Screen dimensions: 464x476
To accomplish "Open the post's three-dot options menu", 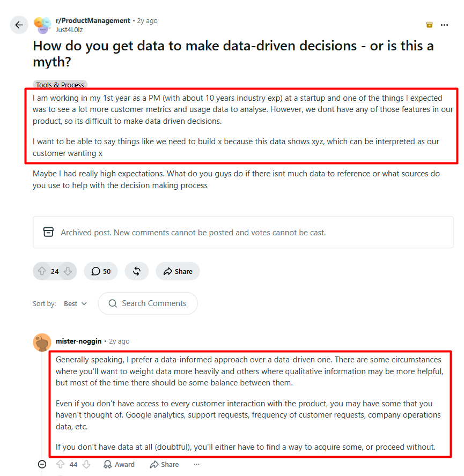I will click(x=444, y=25).
